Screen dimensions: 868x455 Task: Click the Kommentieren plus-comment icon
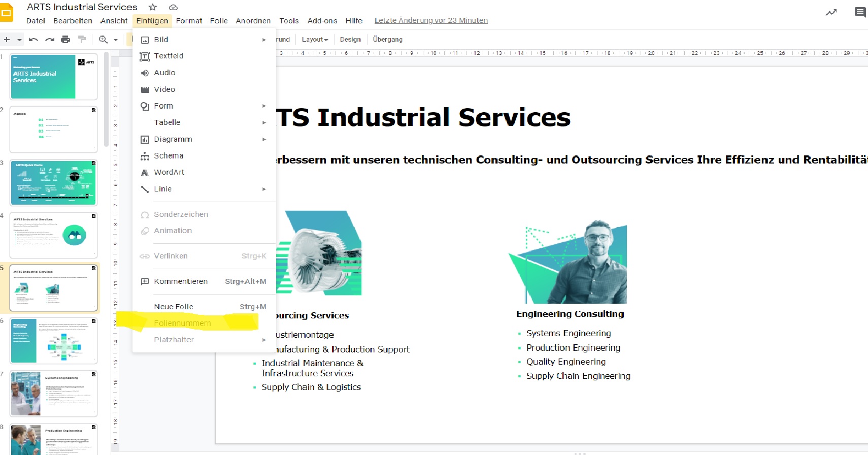click(145, 281)
